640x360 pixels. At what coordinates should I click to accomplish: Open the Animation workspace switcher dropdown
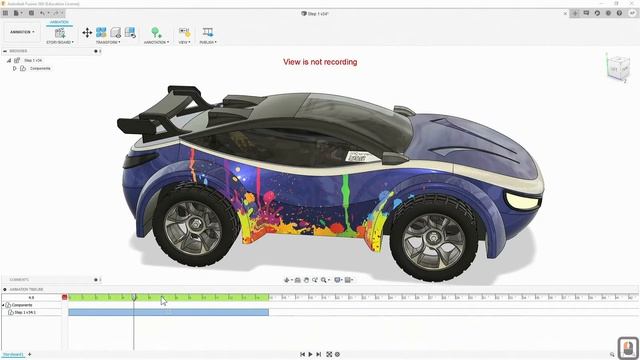pos(22,32)
